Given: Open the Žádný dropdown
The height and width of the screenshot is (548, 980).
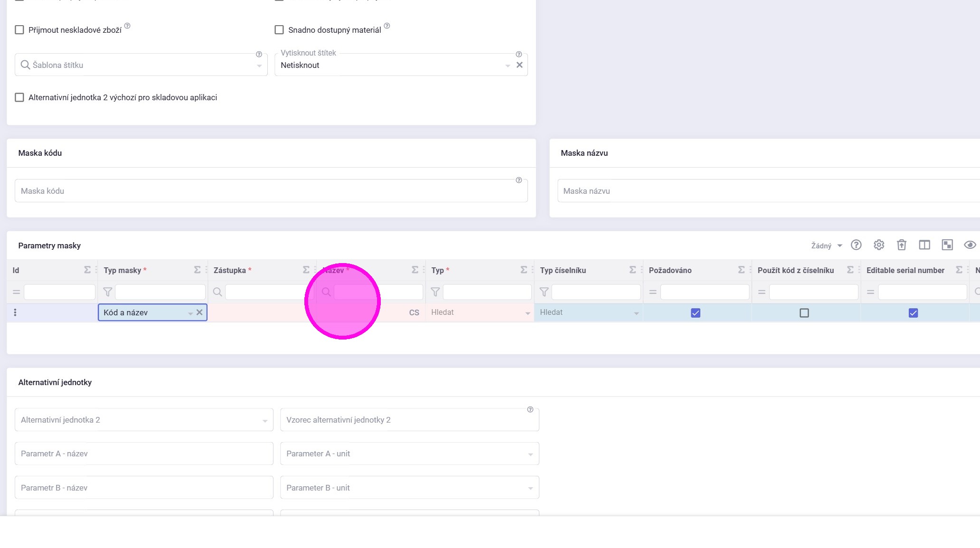Looking at the screenshot, I should coord(826,246).
